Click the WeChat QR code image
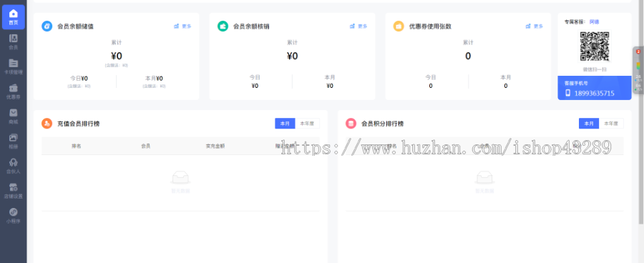 595,46
